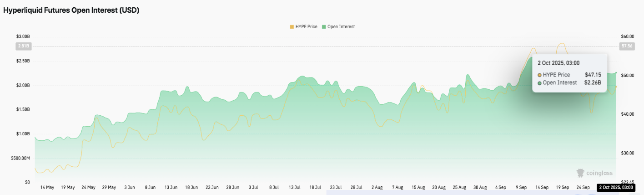Click the tooltip header 2 Oct 2025, 03:00

click(x=558, y=63)
